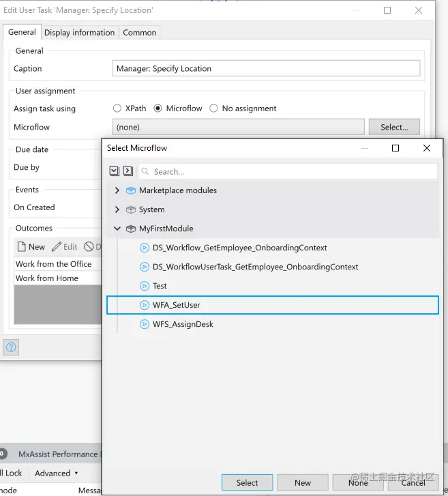Viewport: 448px width, 496px height.
Task: Maximize the Select Microflow dialog
Action: (395, 148)
